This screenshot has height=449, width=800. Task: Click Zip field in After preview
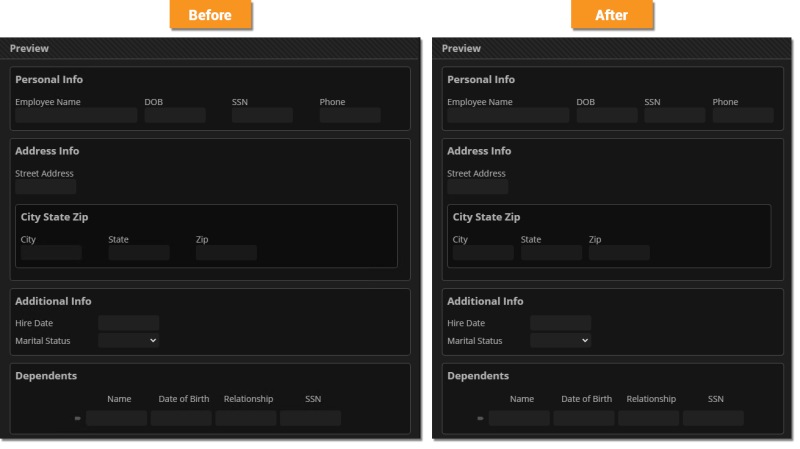[x=619, y=253]
